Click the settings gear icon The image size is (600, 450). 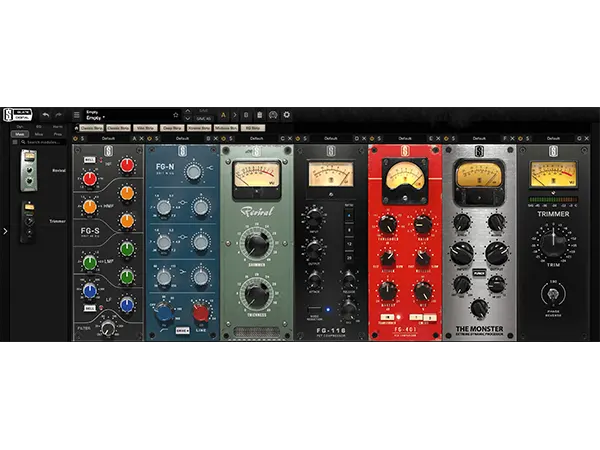coord(287,115)
